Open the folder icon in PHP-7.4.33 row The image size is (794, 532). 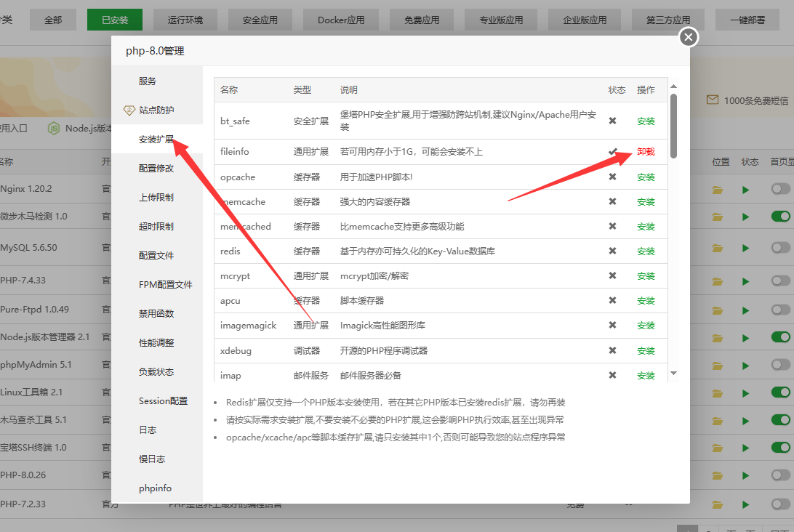718,281
